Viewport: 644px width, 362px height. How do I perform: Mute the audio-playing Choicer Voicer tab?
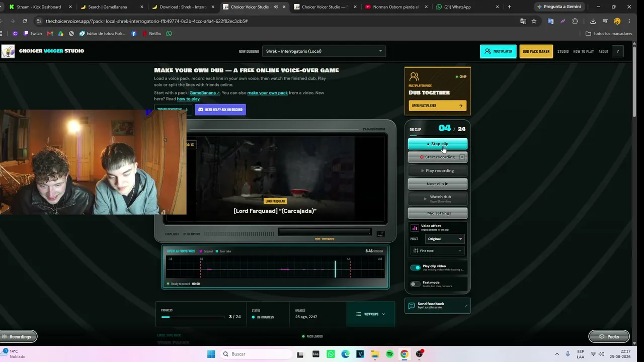click(276, 7)
